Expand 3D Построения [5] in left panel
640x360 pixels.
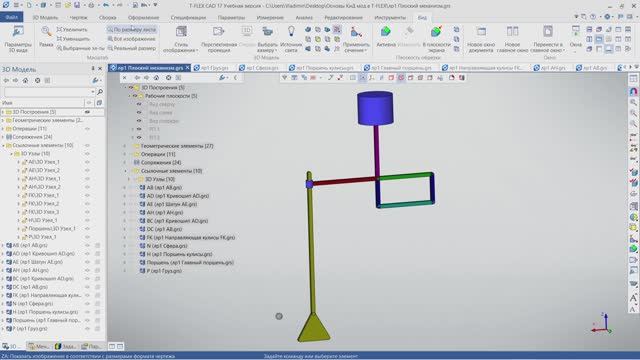tap(3, 112)
